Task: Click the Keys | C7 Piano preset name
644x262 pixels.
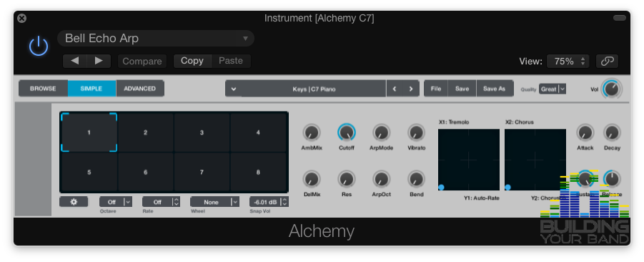Action: click(x=314, y=89)
